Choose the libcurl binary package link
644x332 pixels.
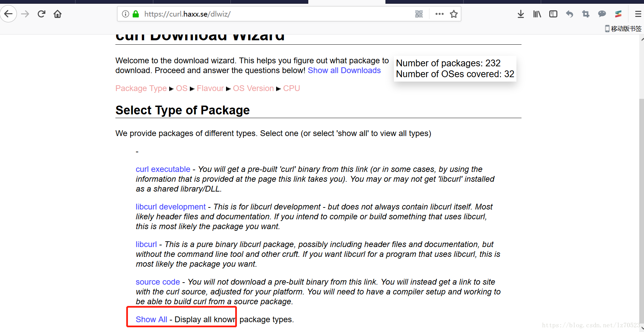click(146, 244)
